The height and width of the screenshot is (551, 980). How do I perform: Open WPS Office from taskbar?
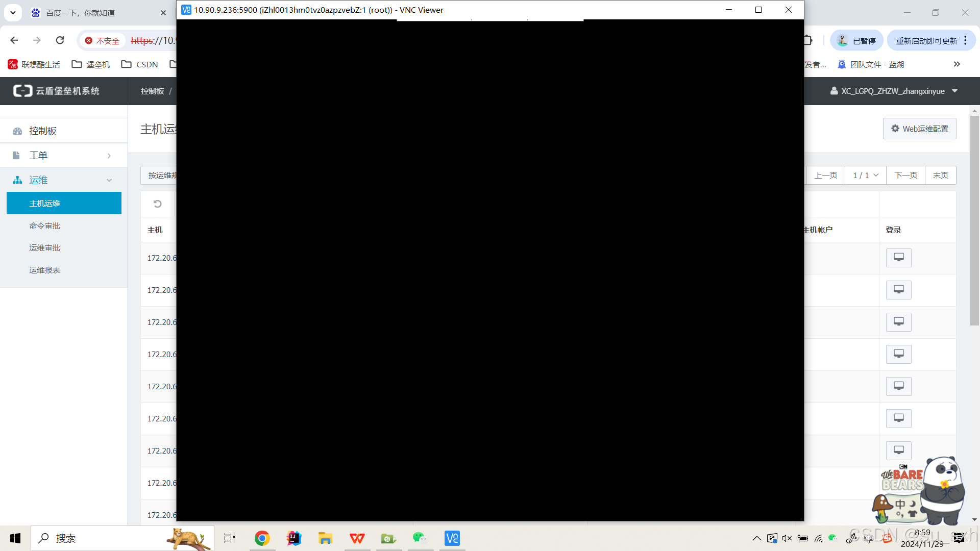357,538
